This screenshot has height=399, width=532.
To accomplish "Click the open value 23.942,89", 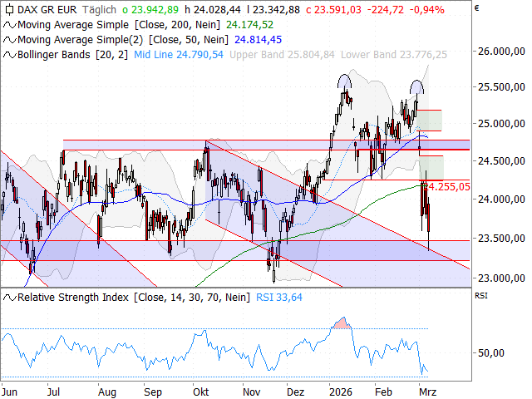I will pos(150,10).
